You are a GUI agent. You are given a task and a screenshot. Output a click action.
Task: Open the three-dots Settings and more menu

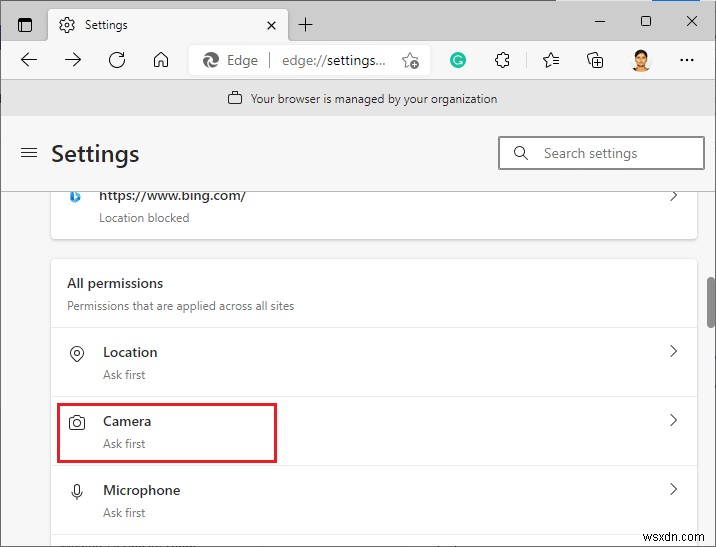(686, 60)
